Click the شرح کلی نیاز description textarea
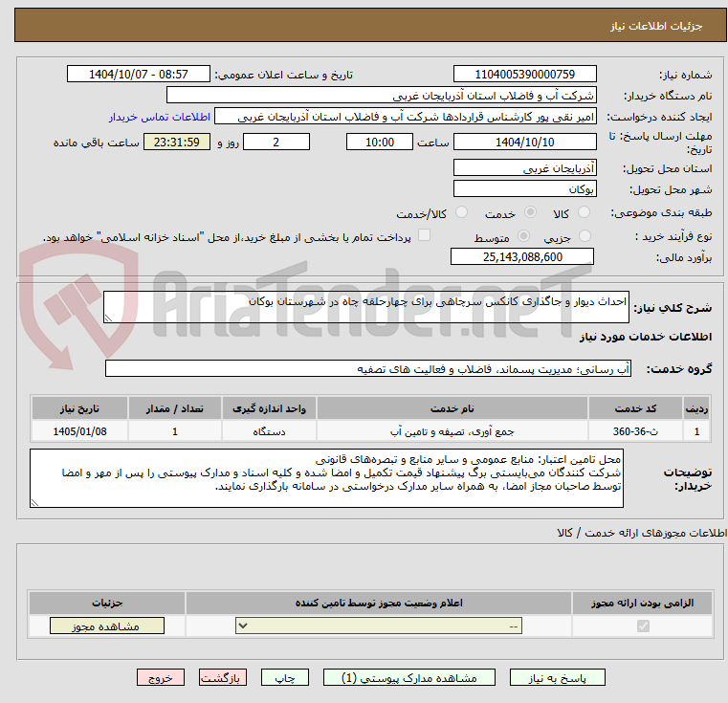 (365, 307)
